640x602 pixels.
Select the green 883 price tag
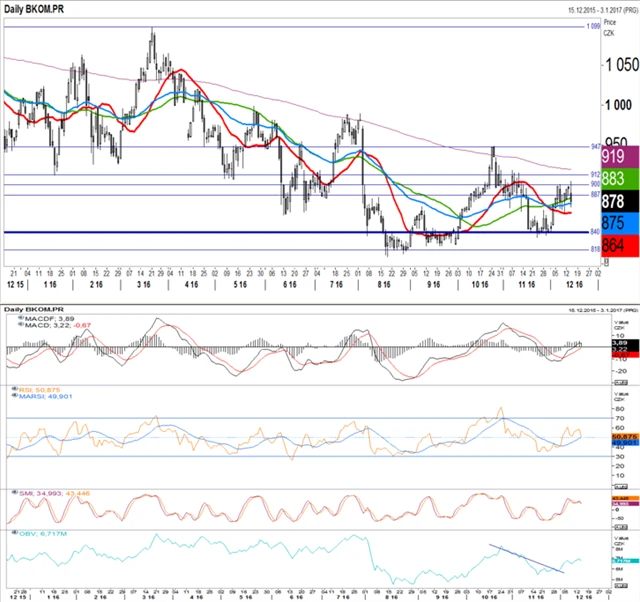tap(613, 178)
